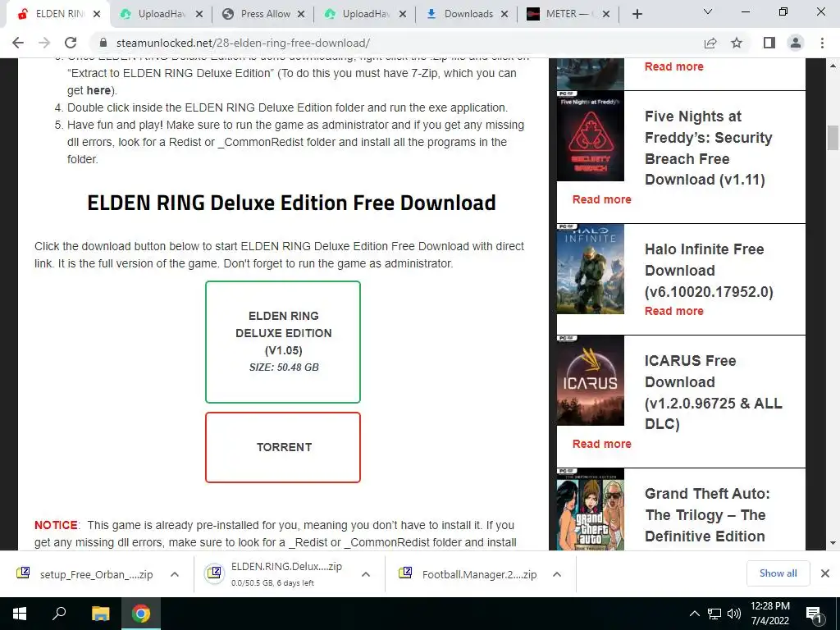840x630 pixels.
Task: Click the red NOTICE text
Action: (56, 525)
